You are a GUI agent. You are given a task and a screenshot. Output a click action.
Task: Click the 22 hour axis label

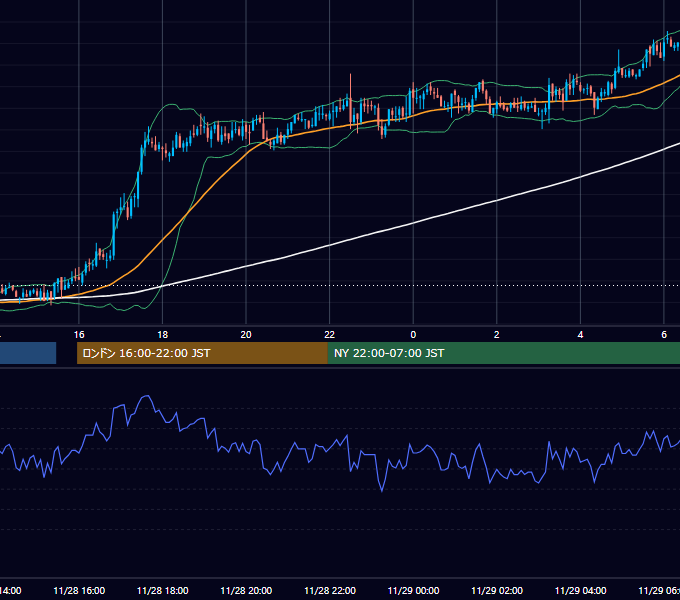330,334
